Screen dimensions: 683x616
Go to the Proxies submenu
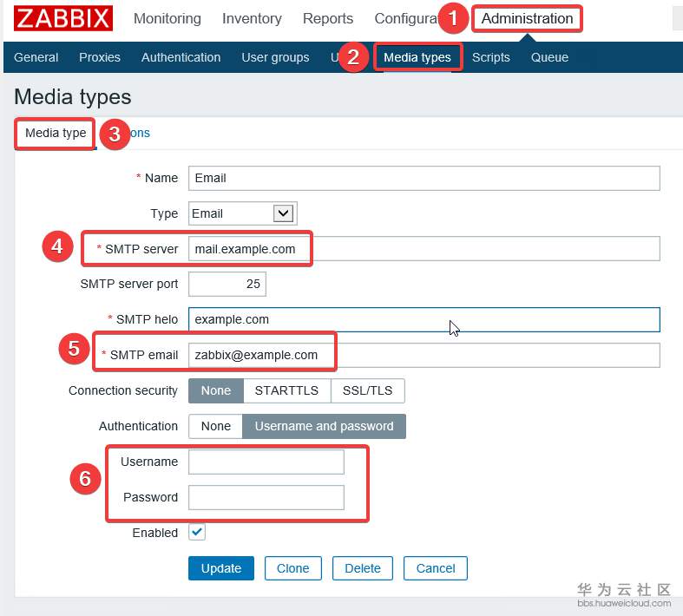(100, 57)
